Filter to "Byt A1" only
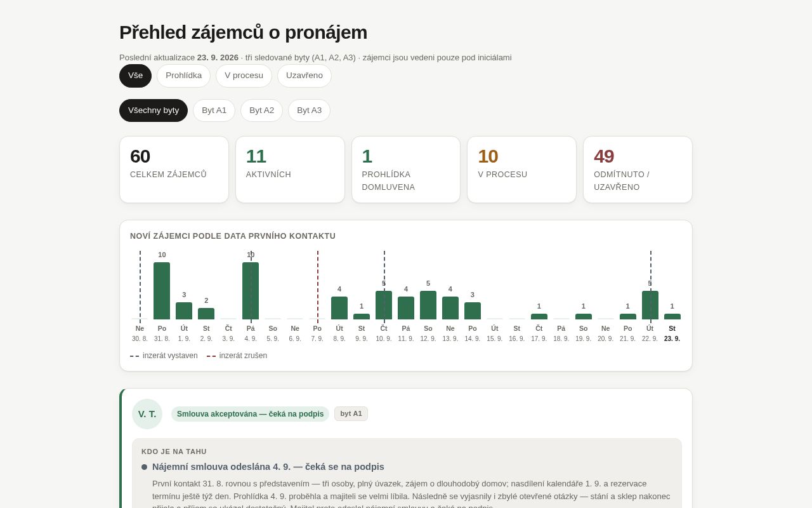Viewport: 812px width, 508px height. click(214, 110)
